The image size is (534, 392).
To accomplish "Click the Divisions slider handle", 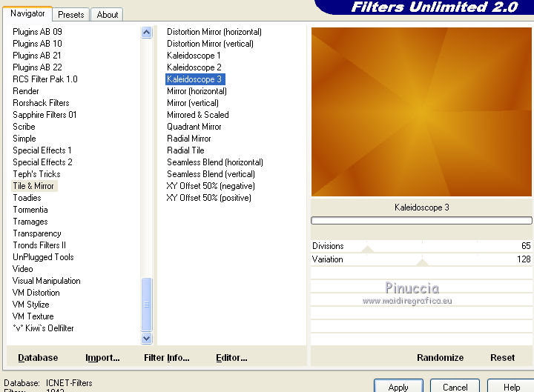I will tap(367, 249).
